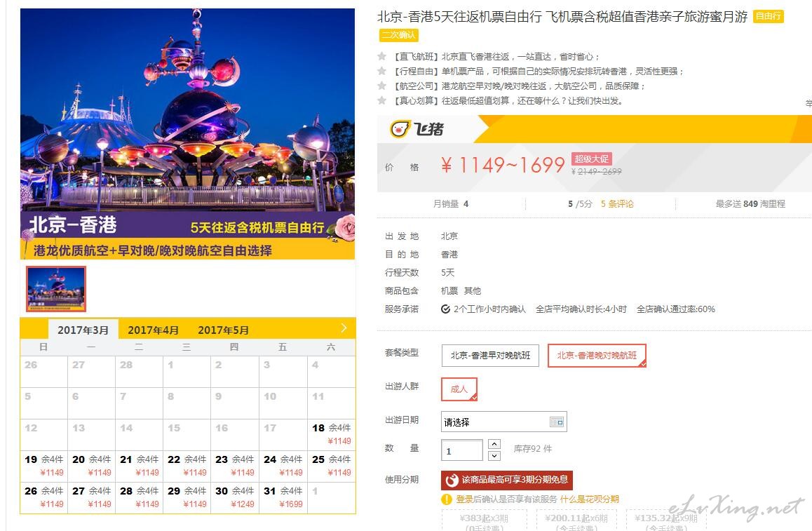Open the 5 条评论 reviews link
Viewport: 812px width, 531px height.
pos(617,203)
